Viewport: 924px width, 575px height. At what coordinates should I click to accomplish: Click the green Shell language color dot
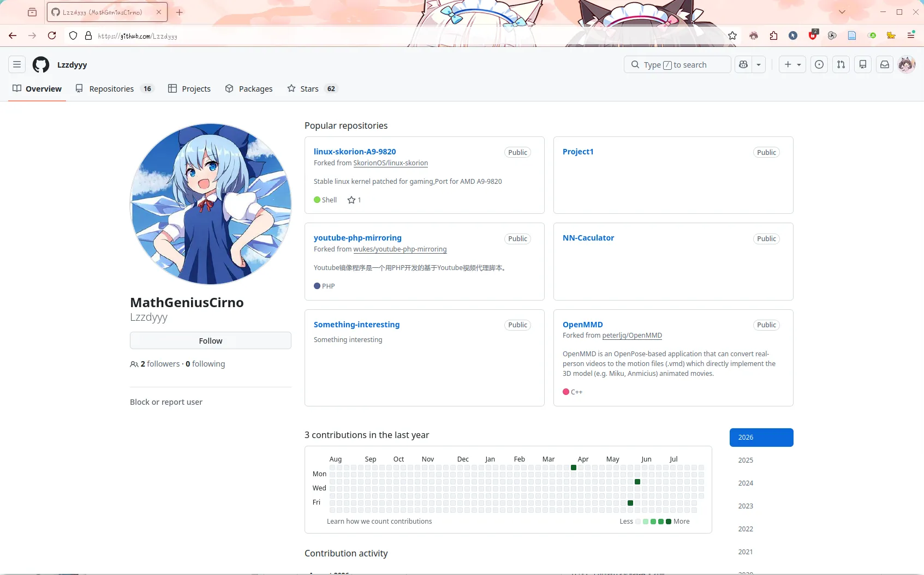point(317,200)
